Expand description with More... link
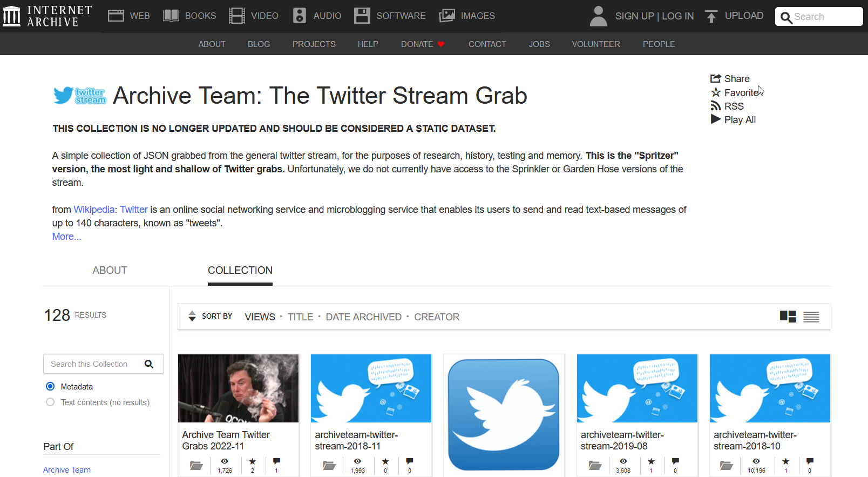The image size is (868, 477). [x=67, y=237]
